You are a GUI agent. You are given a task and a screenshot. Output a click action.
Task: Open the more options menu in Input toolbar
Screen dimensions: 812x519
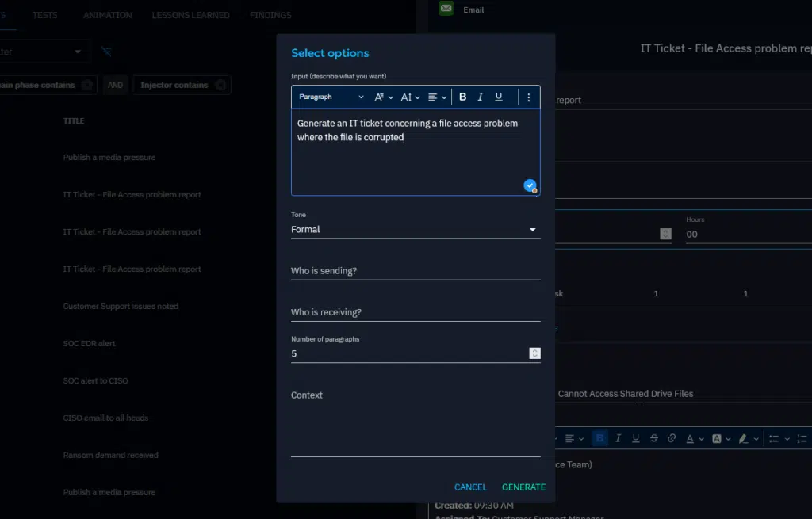coord(529,97)
